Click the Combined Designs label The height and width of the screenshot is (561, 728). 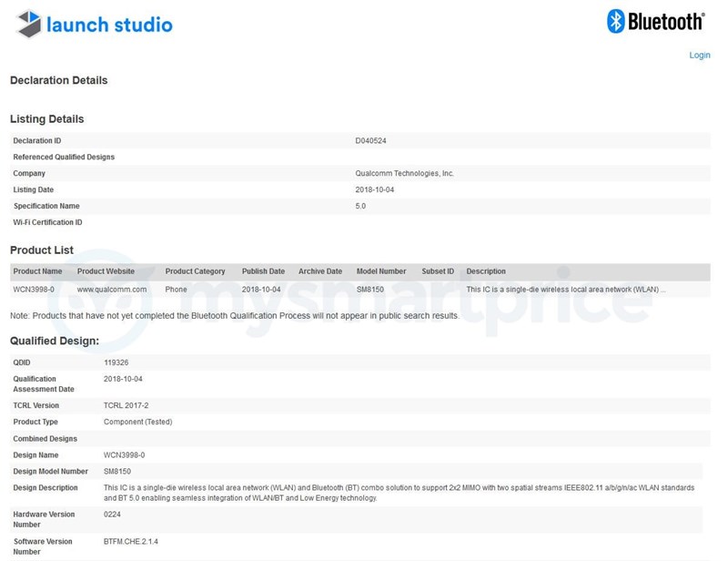pos(45,438)
